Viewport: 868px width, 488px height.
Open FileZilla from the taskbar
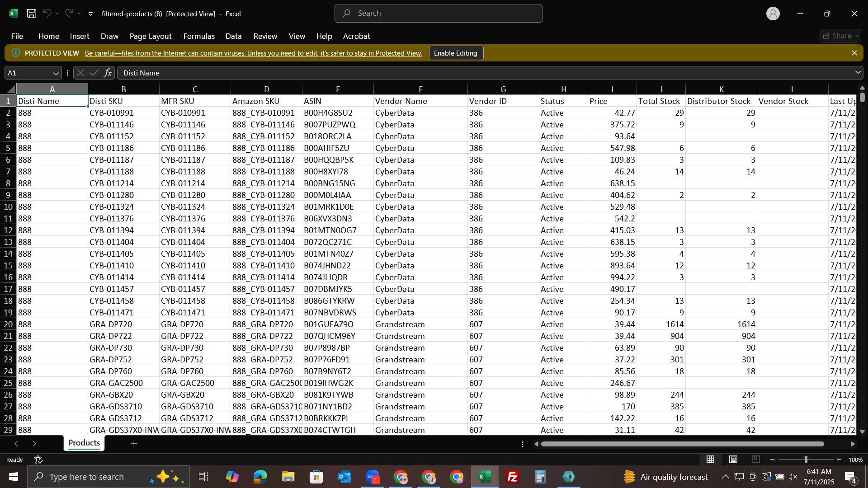coord(512,477)
